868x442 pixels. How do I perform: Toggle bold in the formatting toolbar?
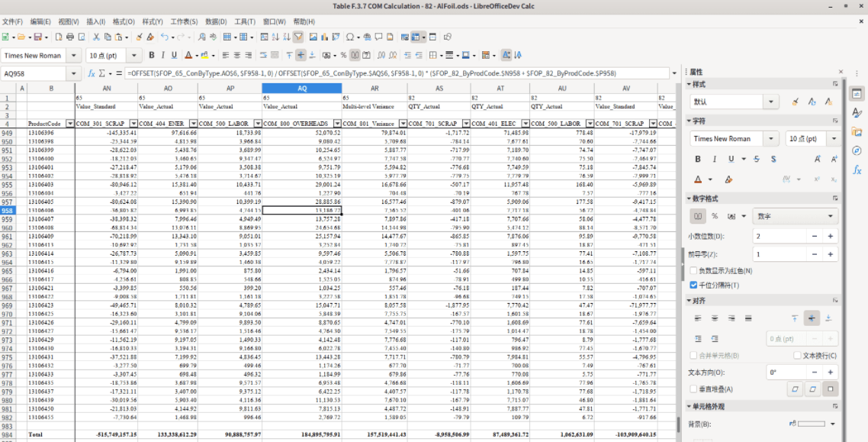click(151, 55)
